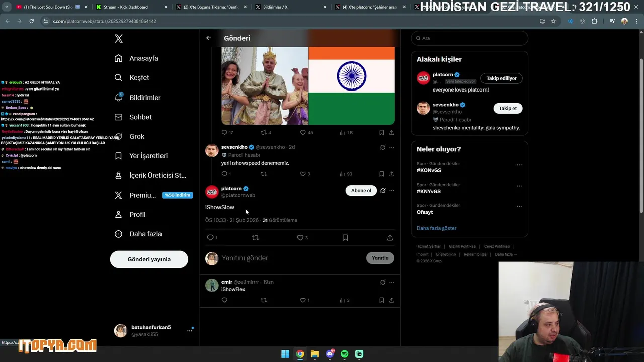Viewport: 644px width, 362px height.
Task: Like sevsenkho's post
Action: tap(303, 174)
